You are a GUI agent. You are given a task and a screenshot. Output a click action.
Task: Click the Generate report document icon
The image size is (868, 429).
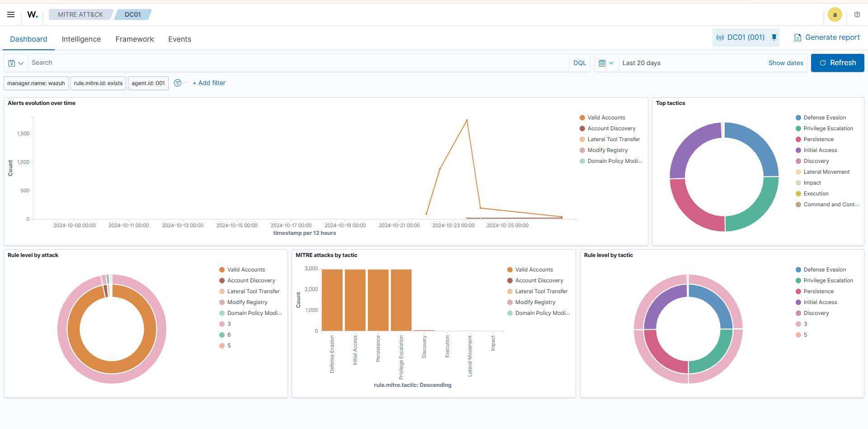pyautogui.click(x=797, y=38)
